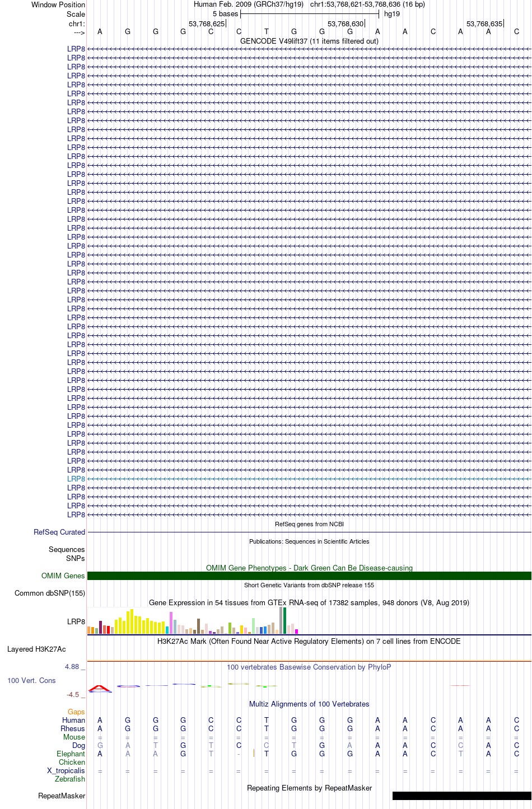Select the X_tropicalis alignment row label
532x809 pixels.
[x=66, y=770]
